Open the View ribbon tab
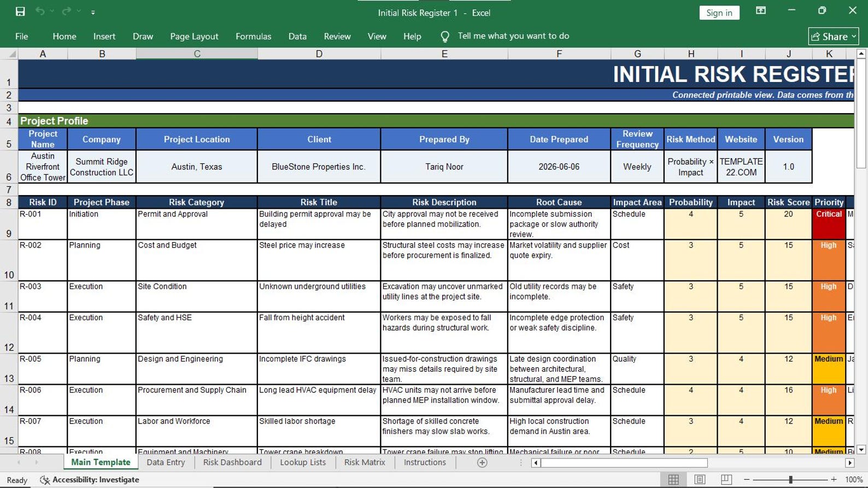Image resolution: width=868 pixels, height=488 pixels. pos(377,37)
